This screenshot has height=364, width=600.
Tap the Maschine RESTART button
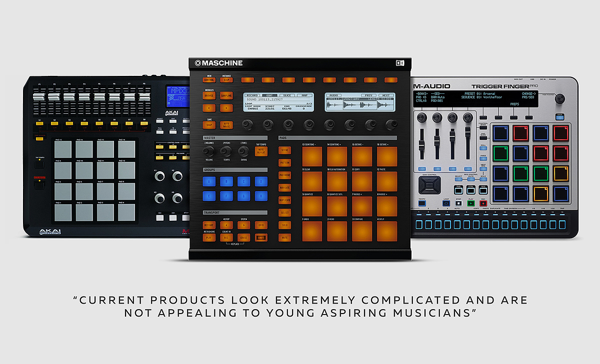208,225
